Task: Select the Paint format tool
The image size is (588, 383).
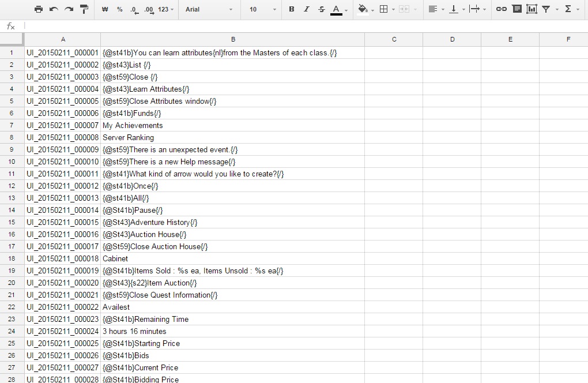Action: (x=84, y=9)
